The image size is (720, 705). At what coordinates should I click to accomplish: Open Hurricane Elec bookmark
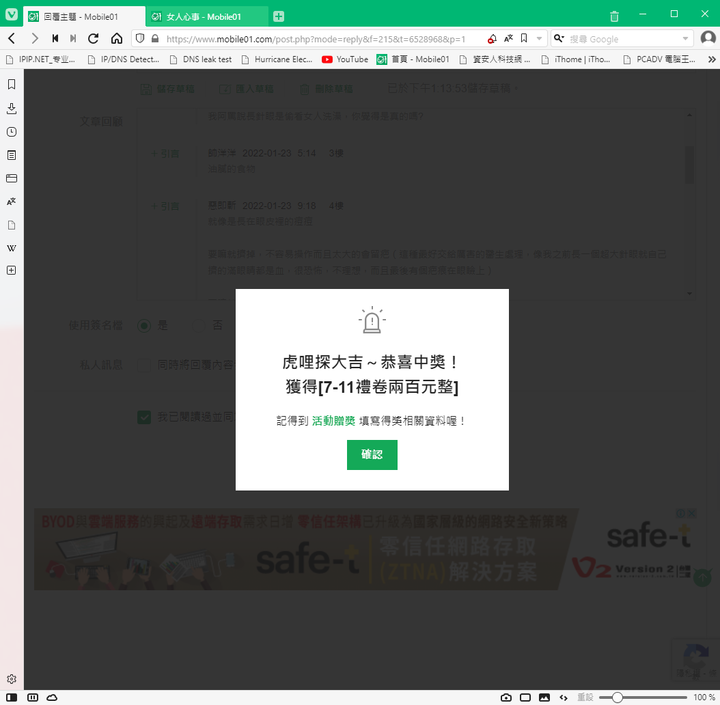(x=277, y=59)
